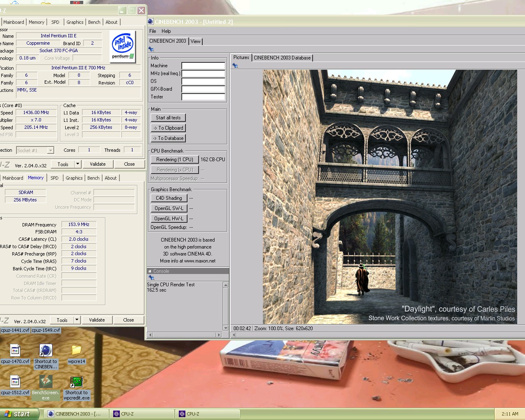This screenshot has height=420, width=525.
Task: Select the cpuz-1441.cvf desktop item
Action: click(x=15, y=330)
